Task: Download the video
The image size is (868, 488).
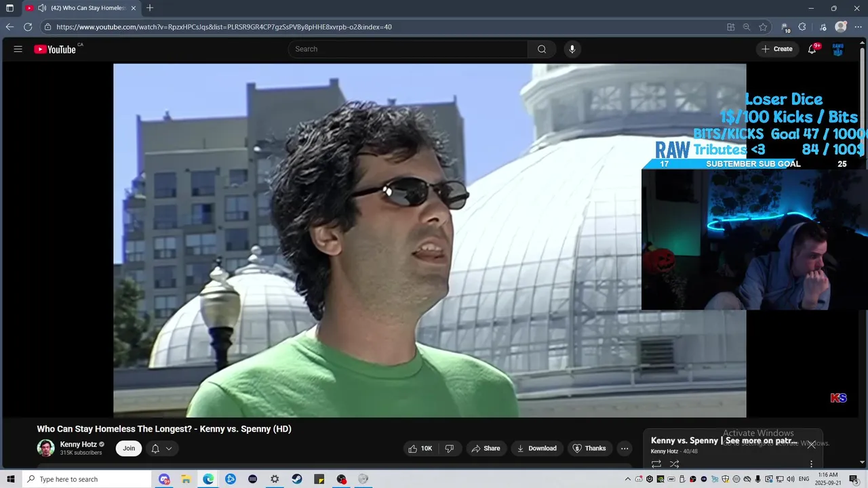Action: pos(536,448)
